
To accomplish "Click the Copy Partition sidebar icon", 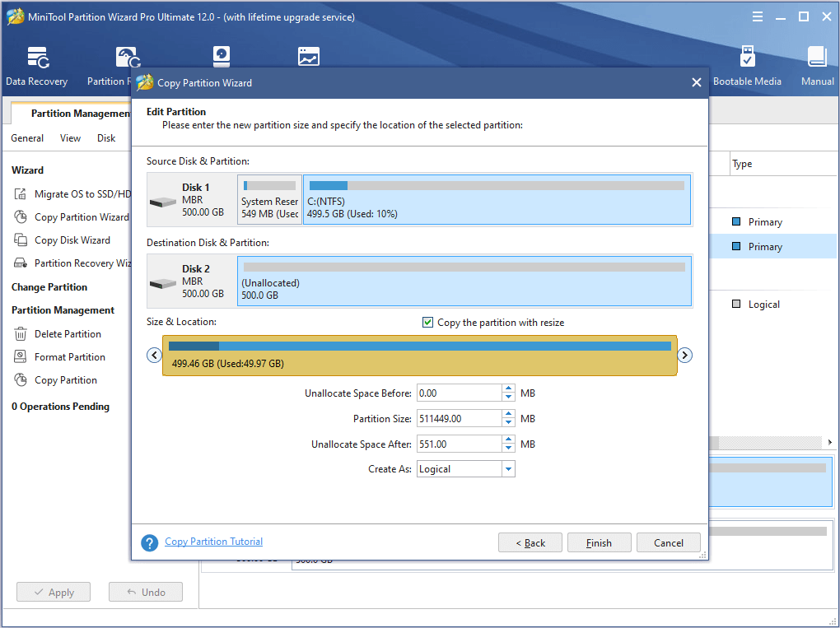I will [21, 380].
